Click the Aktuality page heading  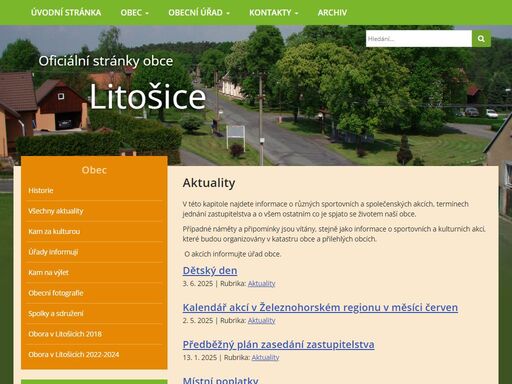tap(209, 183)
